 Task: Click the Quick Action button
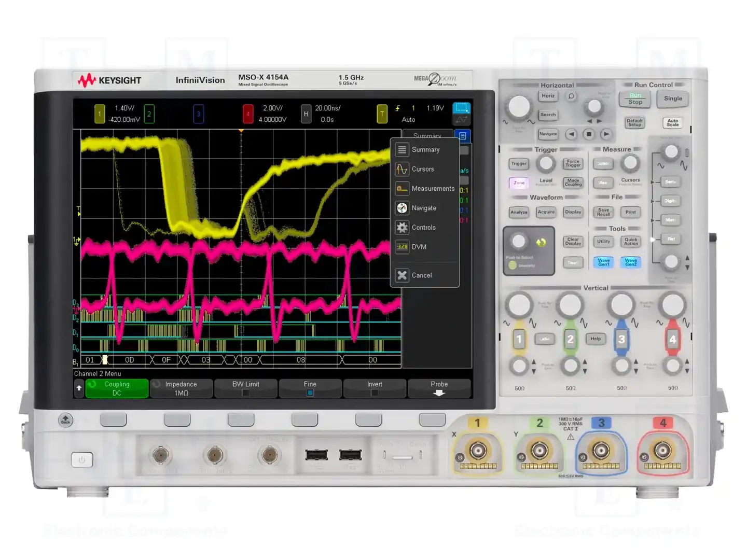click(x=631, y=242)
